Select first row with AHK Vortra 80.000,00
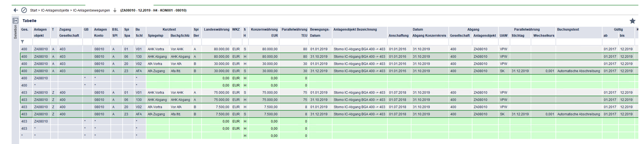Screen dimensions: 644x144 329,49
